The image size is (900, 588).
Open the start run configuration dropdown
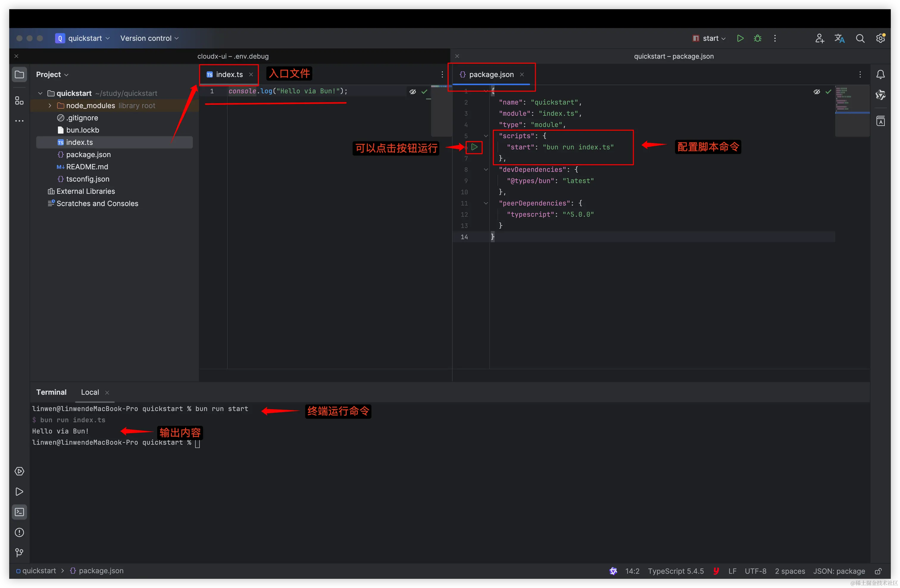click(709, 38)
